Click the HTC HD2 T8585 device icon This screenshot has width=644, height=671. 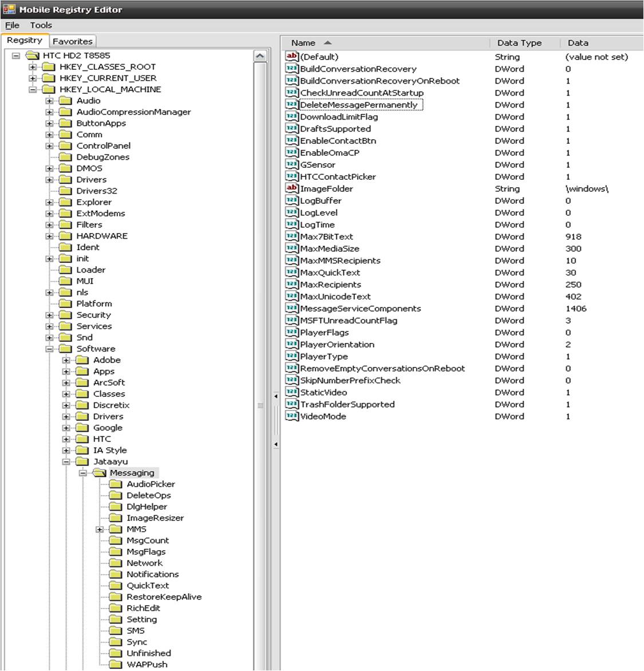click(33, 55)
